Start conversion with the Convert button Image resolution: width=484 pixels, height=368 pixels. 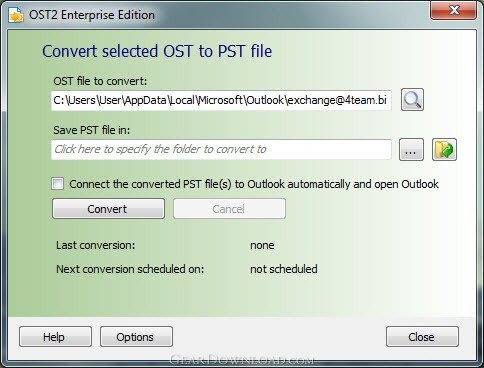[108, 209]
